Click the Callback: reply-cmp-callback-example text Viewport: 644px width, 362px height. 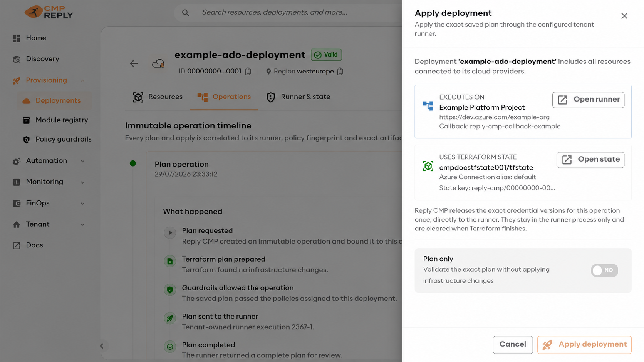point(500,127)
